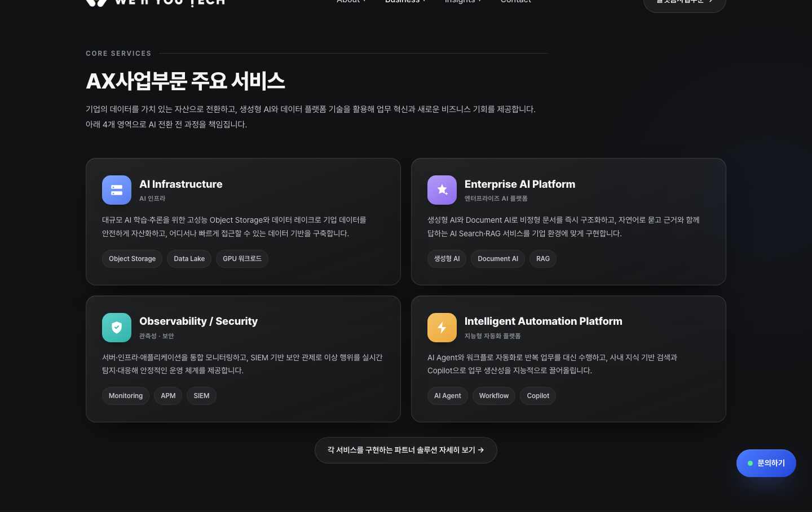Image resolution: width=812 pixels, height=512 pixels.
Task: Click the paragraph starting 기업의 데이터를 가치 있는
Action: coord(311,117)
